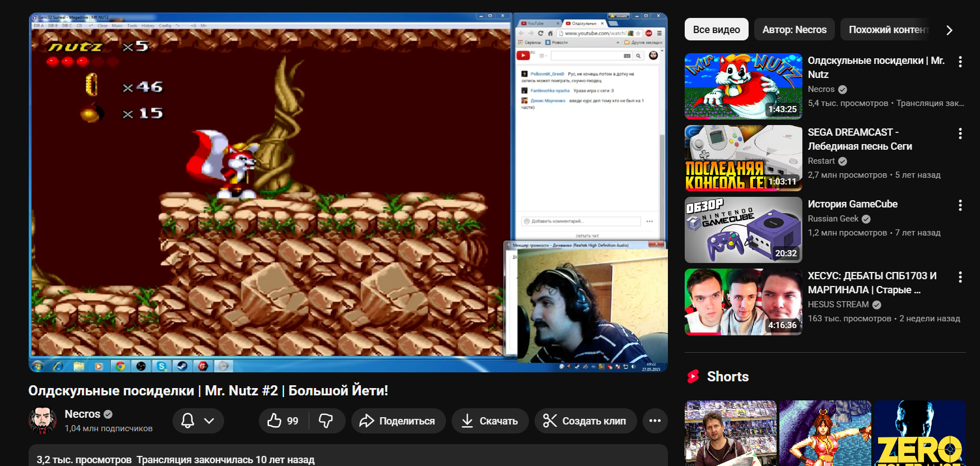
Task: Click the main video player showing Mr. Nutz gameplay
Action: tap(348, 192)
